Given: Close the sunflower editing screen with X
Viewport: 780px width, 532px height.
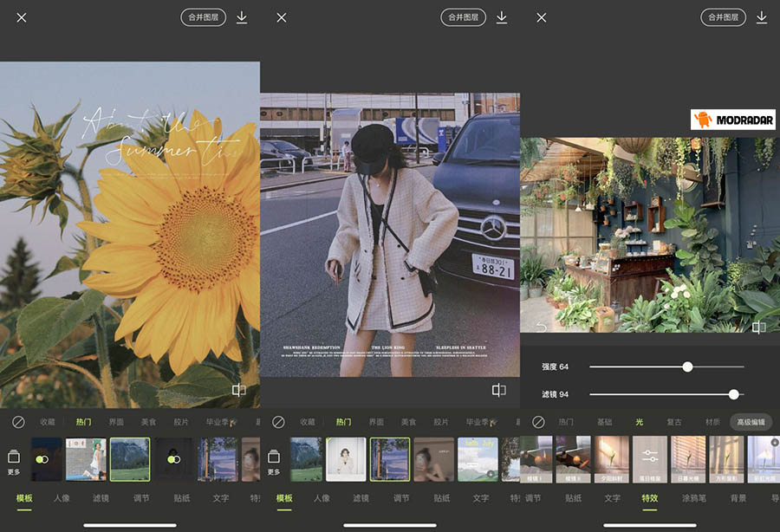Looking at the screenshot, I should pos(22,17).
